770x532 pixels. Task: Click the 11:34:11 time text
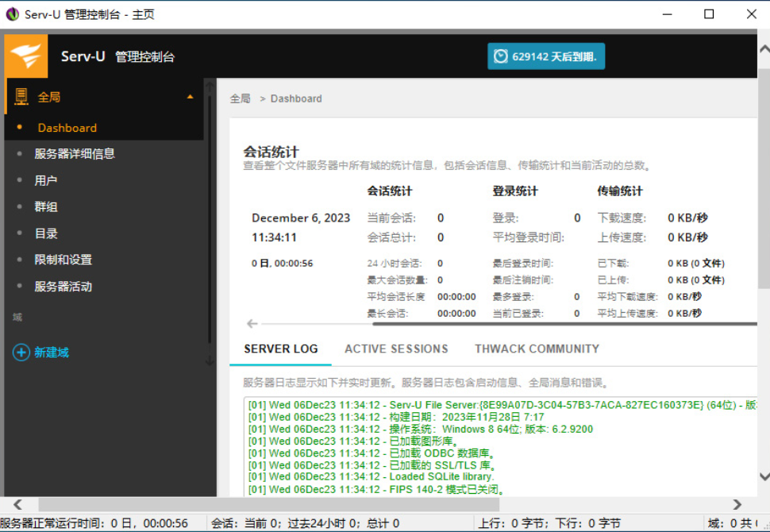pyautogui.click(x=275, y=237)
